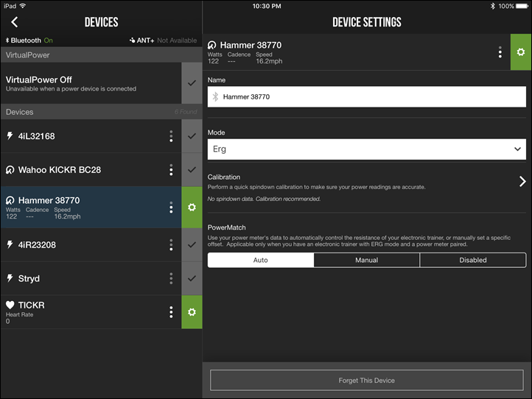The image size is (532, 399).
Task: Toggle checkmark for 4iL32168 device
Action: coord(192,136)
